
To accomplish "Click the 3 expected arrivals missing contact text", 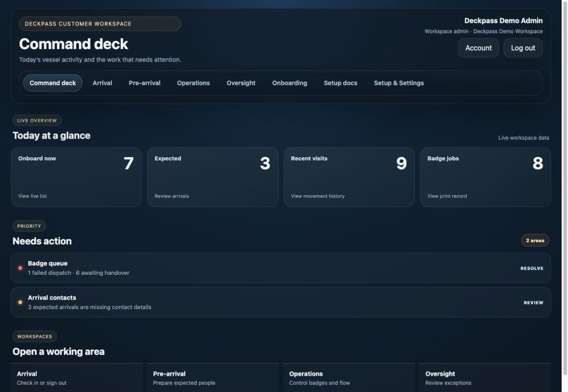I will point(90,307).
